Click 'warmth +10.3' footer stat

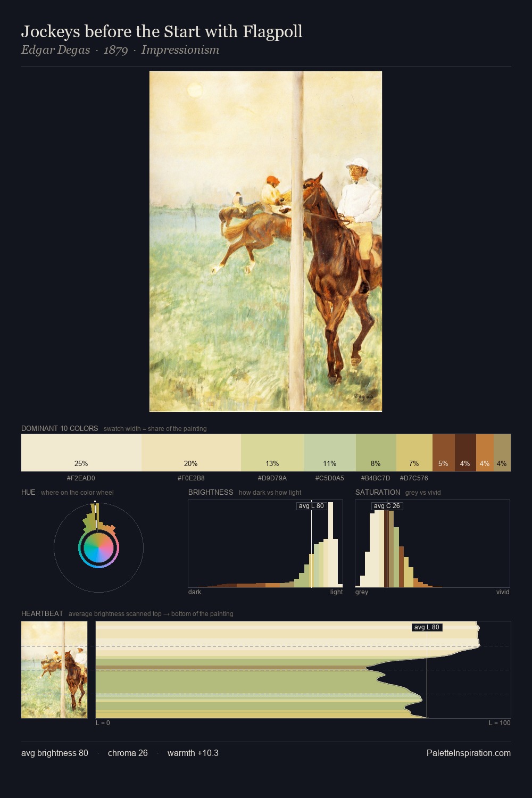click(193, 753)
